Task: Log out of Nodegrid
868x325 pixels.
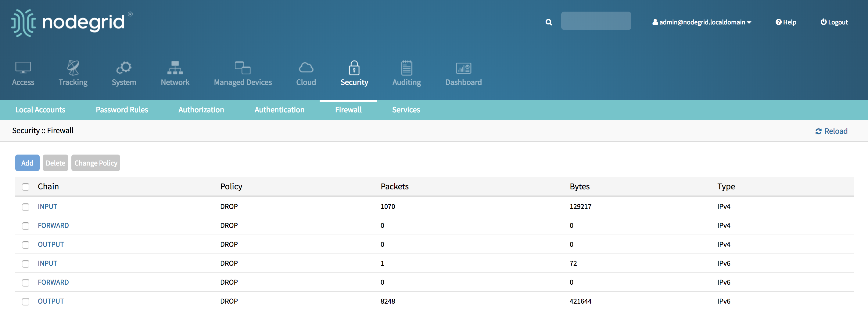Action: point(834,22)
